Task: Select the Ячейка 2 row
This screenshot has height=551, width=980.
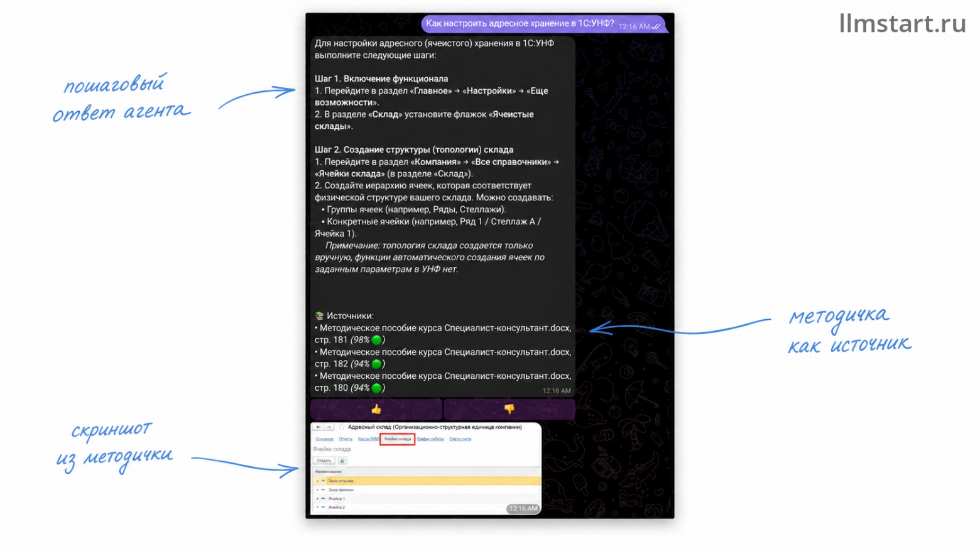Action: (427, 508)
